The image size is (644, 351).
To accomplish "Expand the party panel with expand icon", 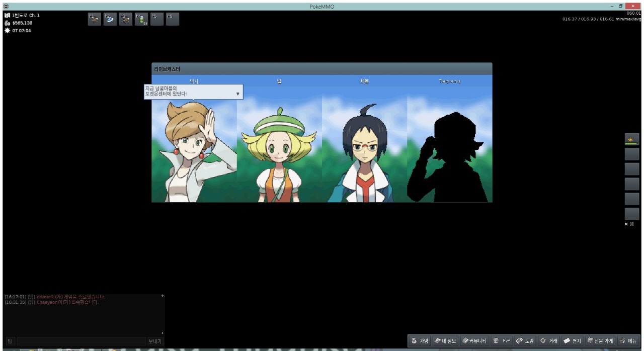I will tap(632, 224).
